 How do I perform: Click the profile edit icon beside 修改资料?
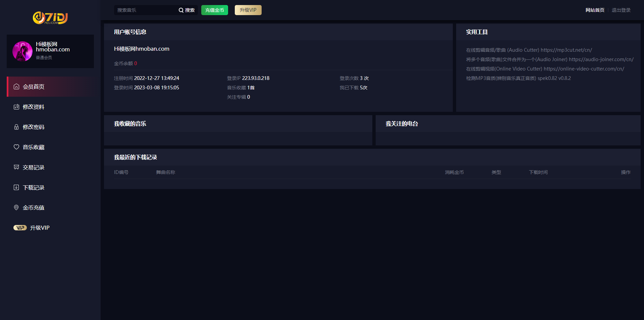pyautogui.click(x=16, y=107)
